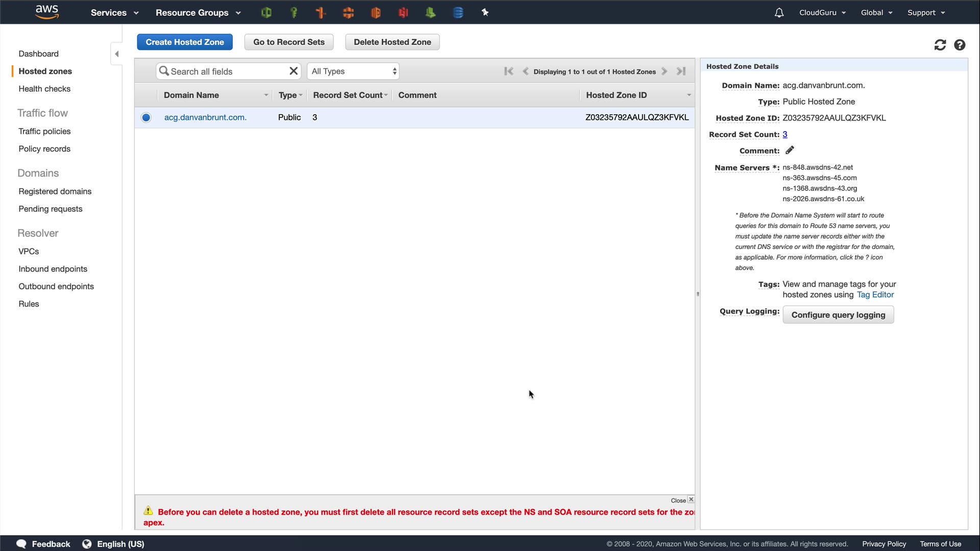980x551 pixels.
Task: Go to Health checks in sidebar
Action: [x=44, y=89]
